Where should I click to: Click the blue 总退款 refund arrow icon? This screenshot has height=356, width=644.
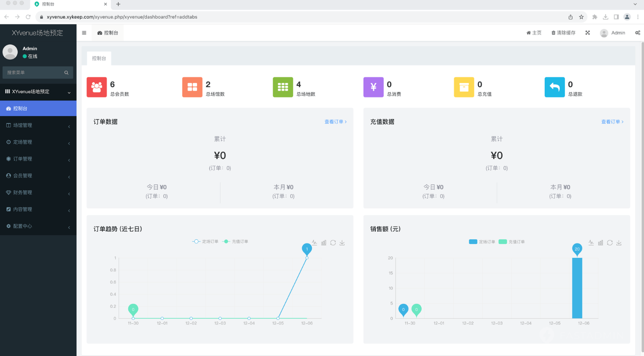coord(555,87)
